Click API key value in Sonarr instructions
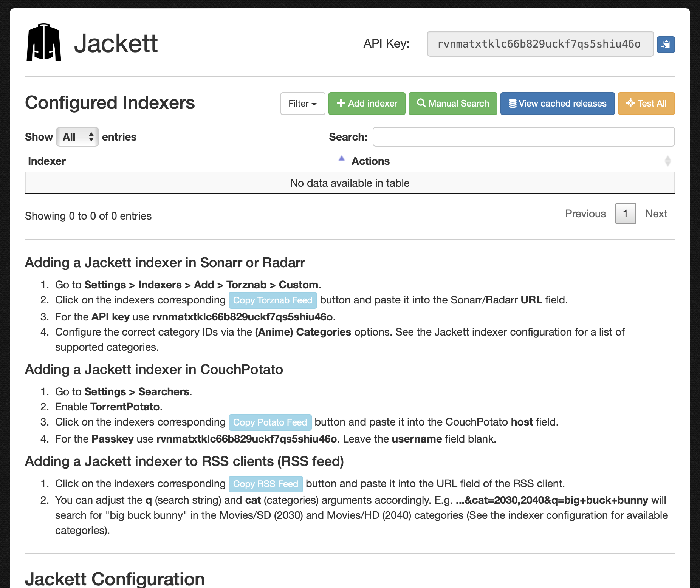700x588 pixels. coord(242,317)
